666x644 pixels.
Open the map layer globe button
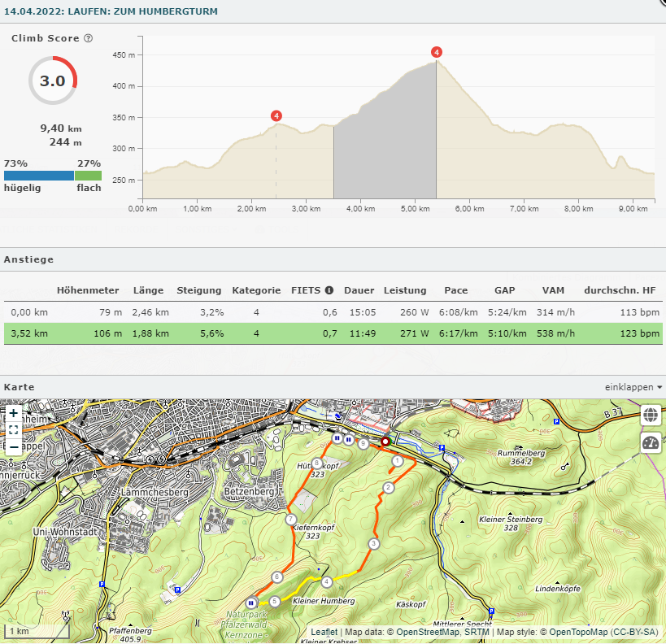tap(651, 415)
